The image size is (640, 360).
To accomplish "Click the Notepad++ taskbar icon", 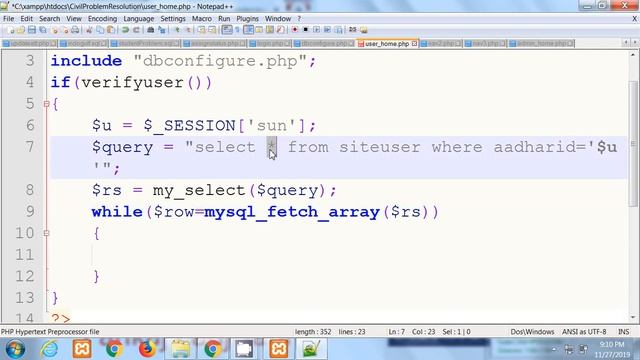I will (x=311, y=349).
